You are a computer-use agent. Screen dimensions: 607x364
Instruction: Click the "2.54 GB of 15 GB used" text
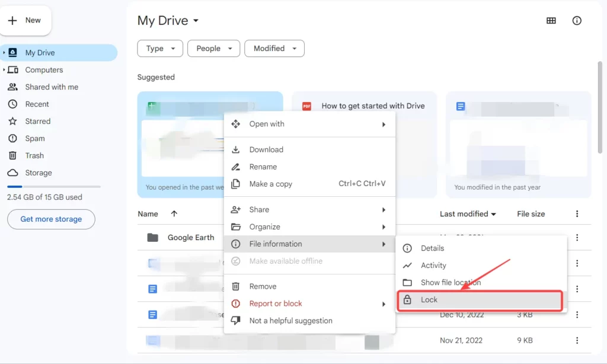[44, 197]
